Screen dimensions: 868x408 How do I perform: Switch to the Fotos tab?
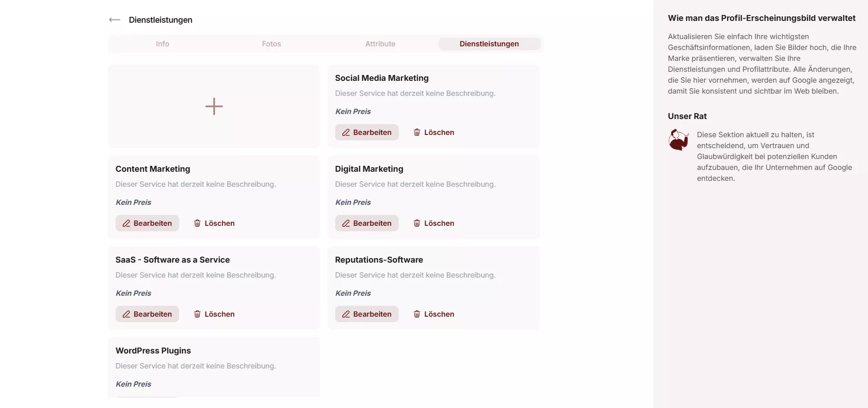point(271,44)
